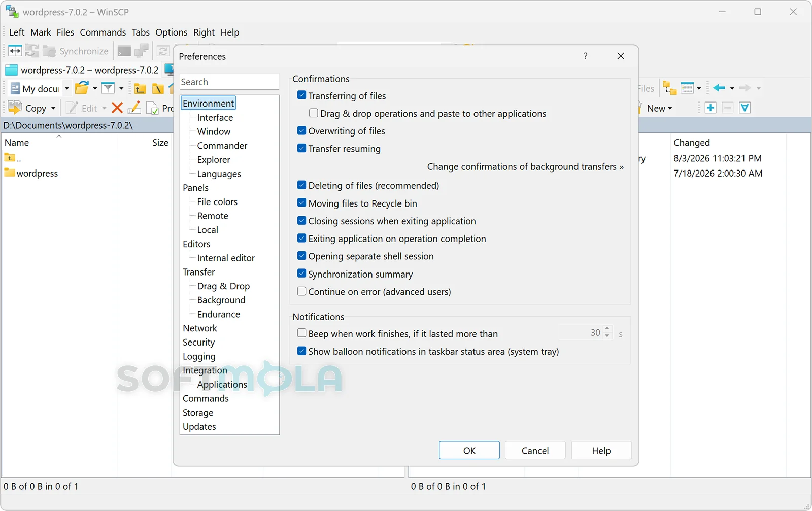
Task: Toggle Overwriting of files checkbox
Action: [x=302, y=130]
